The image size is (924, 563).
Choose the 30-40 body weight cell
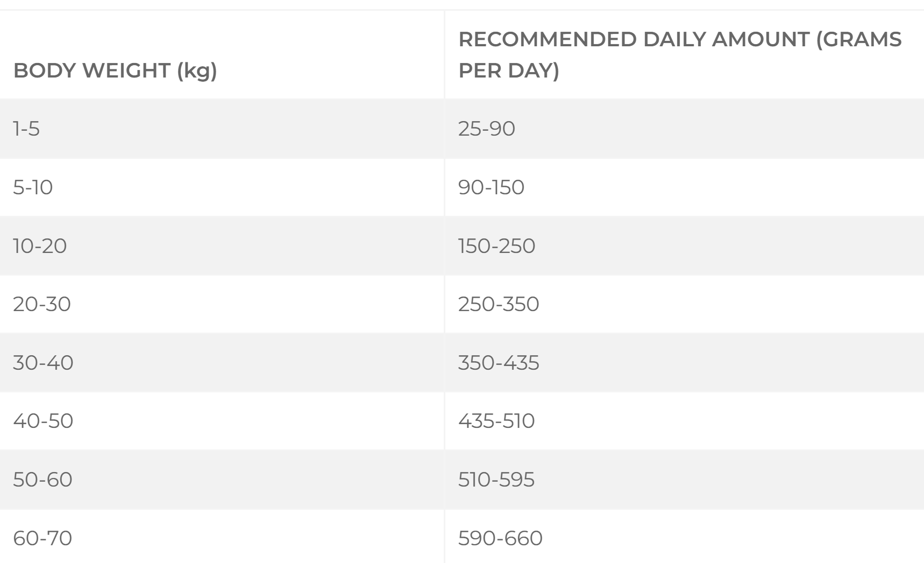(x=43, y=363)
